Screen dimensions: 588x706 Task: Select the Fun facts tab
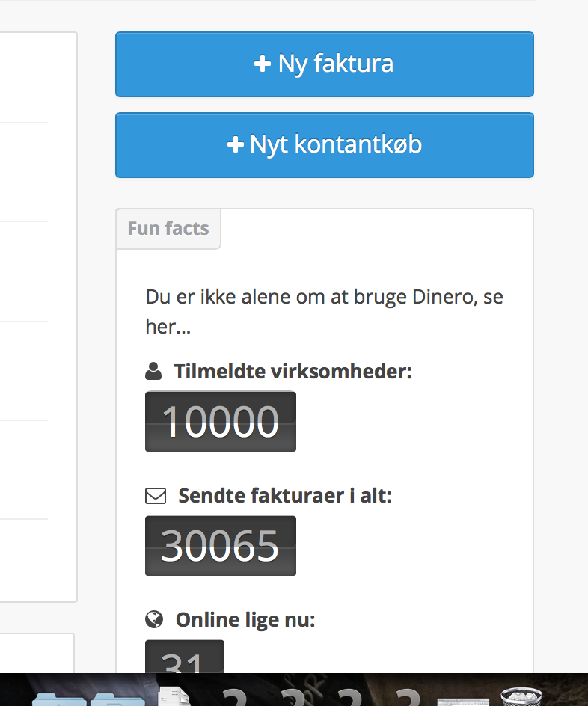[x=168, y=228]
